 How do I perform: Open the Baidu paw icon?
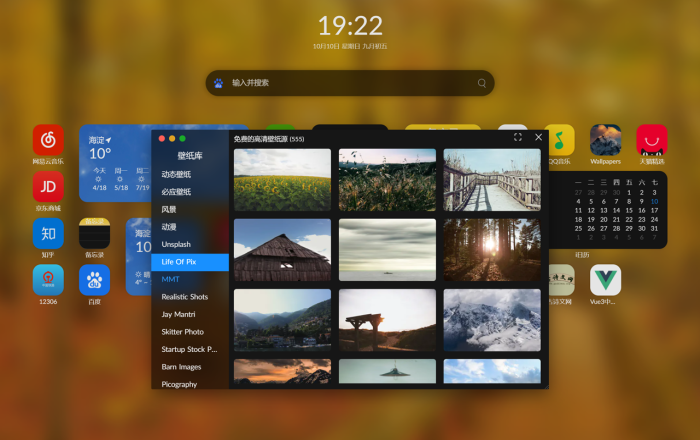pos(95,280)
